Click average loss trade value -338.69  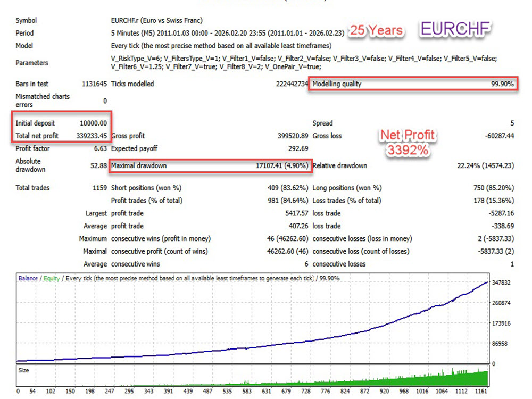503,226
